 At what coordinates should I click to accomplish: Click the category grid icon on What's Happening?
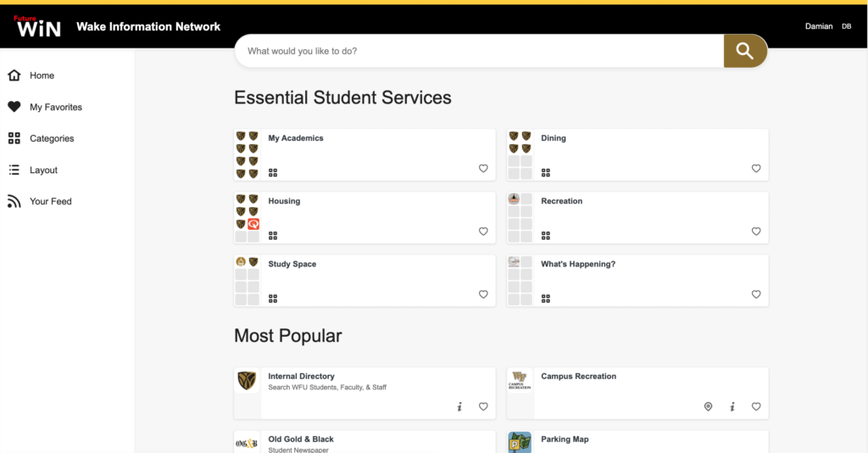tap(546, 299)
